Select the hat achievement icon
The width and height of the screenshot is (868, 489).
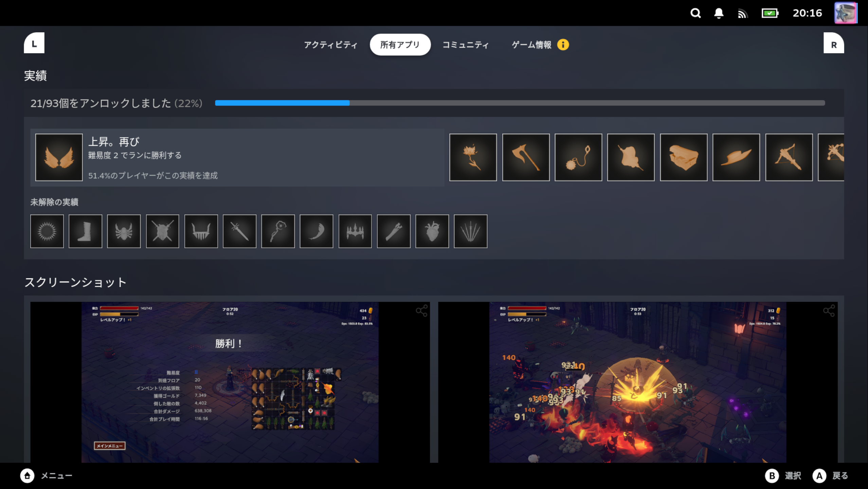736,157
